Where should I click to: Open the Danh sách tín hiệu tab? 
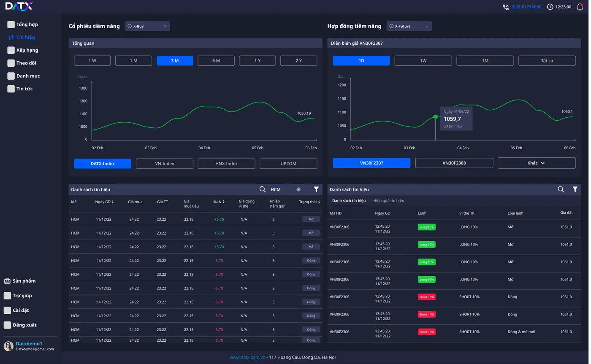click(349, 201)
